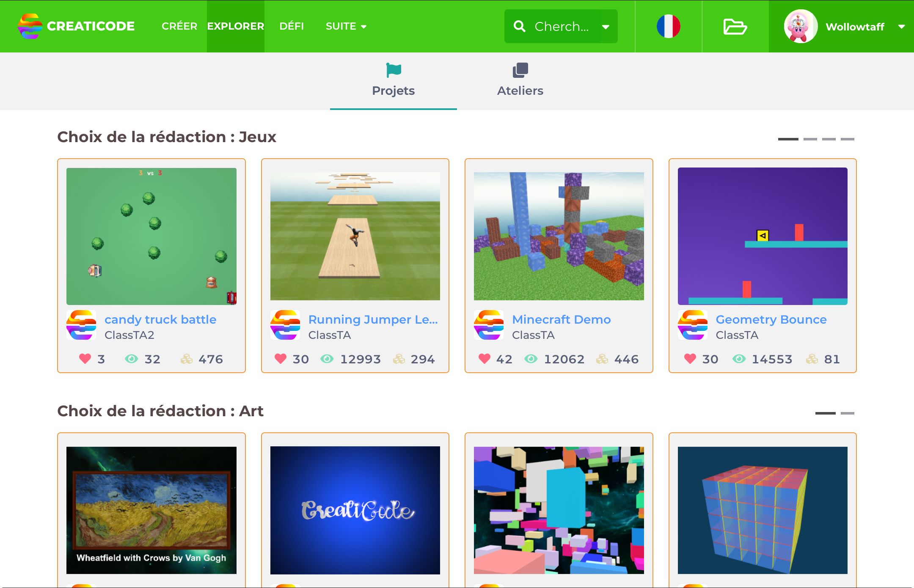Click the author avatar on Geometry Bounce

pyautogui.click(x=693, y=325)
